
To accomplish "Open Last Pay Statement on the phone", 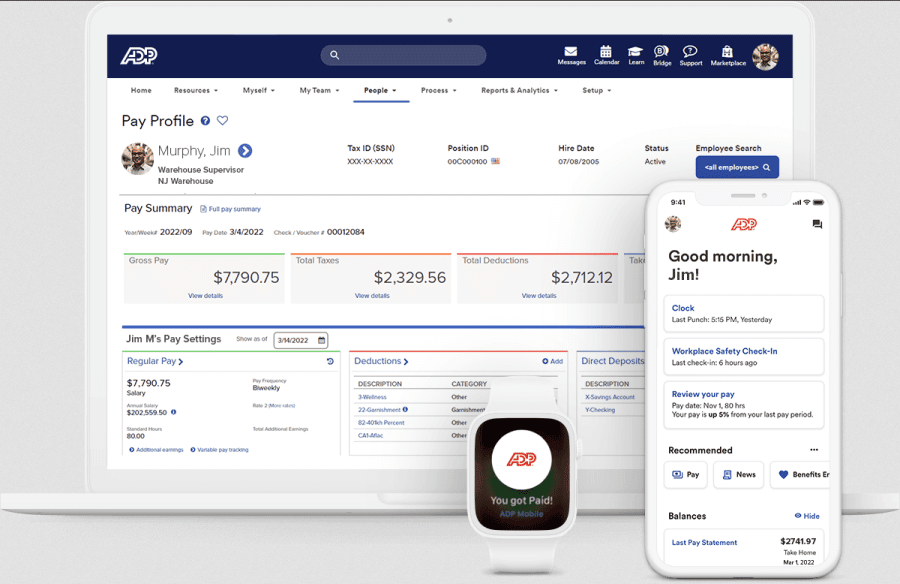I will [704, 543].
